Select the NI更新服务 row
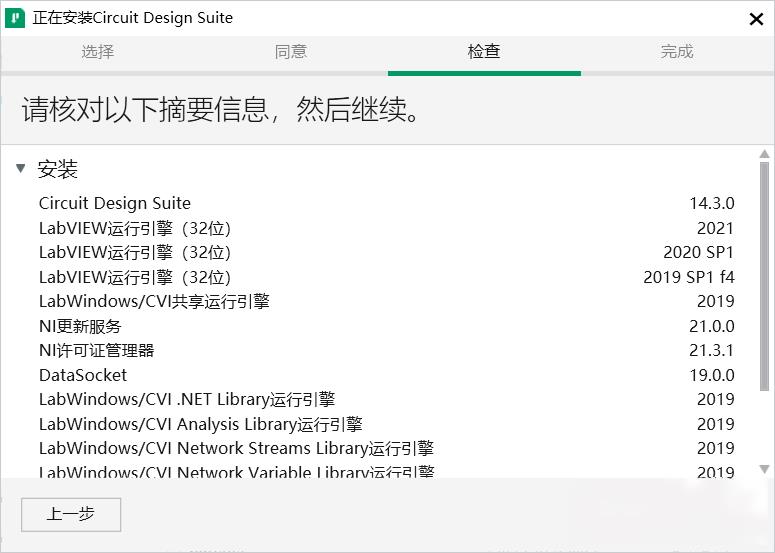Screen dimensions: 775x553 click(x=387, y=326)
